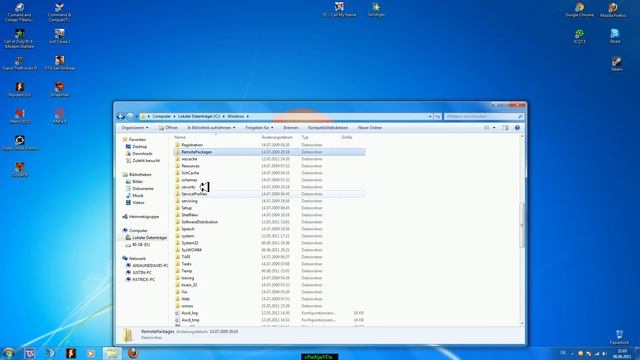Click the file list vertical scrollbar
The height and width of the screenshot is (360, 640).
pos(522,225)
